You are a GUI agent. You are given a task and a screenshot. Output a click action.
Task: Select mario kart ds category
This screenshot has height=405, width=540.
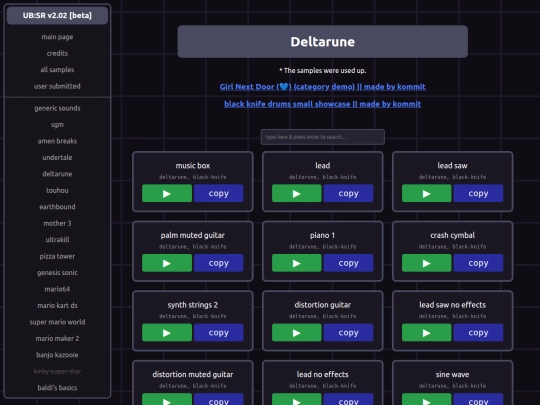[57, 305]
